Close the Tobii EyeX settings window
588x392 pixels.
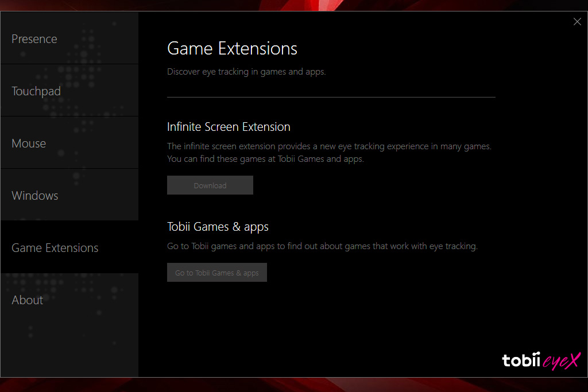pyautogui.click(x=577, y=22)
